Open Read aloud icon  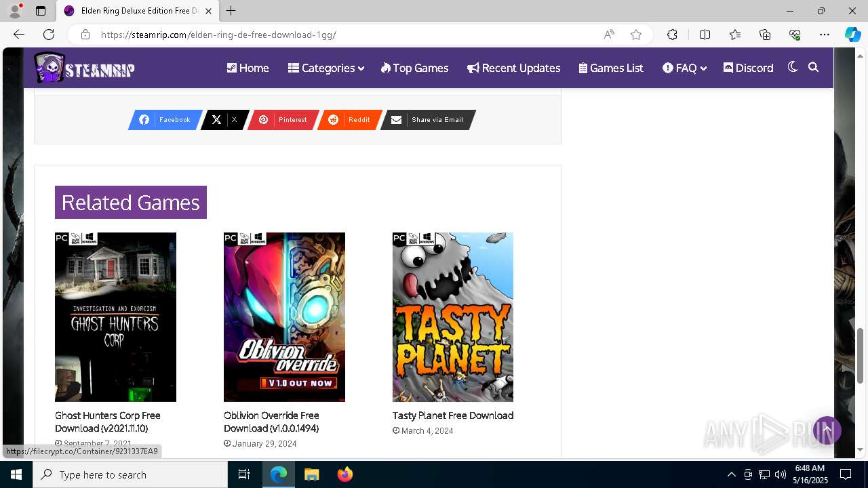click(609, 35)
